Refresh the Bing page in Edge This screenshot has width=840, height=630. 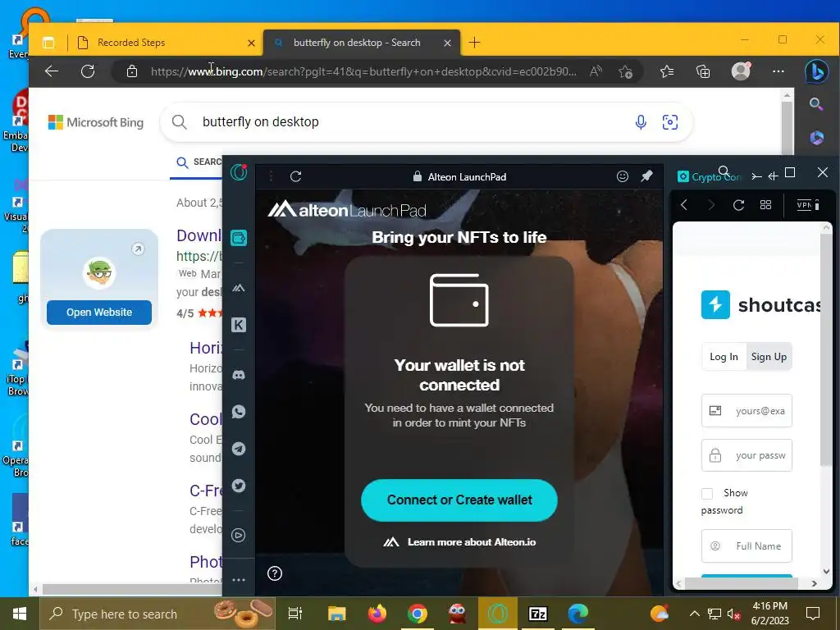tap(88, 71)
